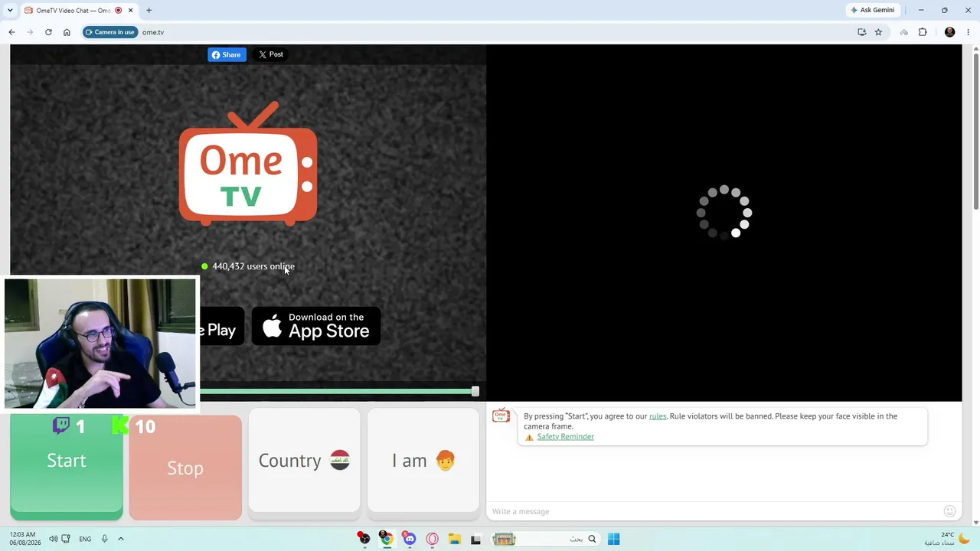Click Ask Gemini

872,10
